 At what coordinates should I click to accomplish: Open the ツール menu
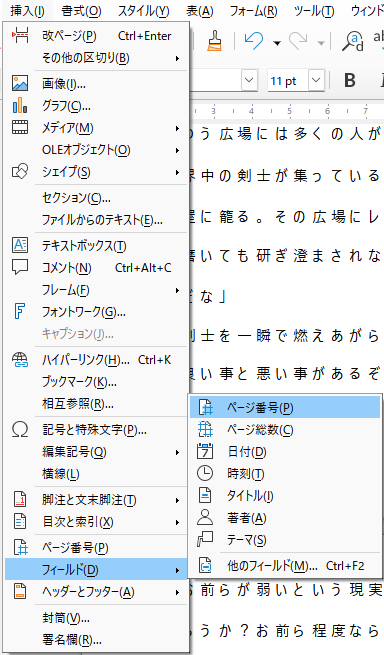[x=314, y=11]
